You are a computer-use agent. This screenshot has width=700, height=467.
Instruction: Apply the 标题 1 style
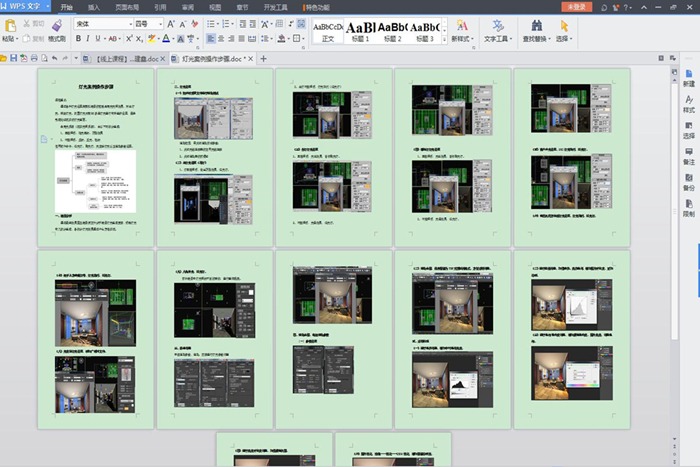(360, 31)
